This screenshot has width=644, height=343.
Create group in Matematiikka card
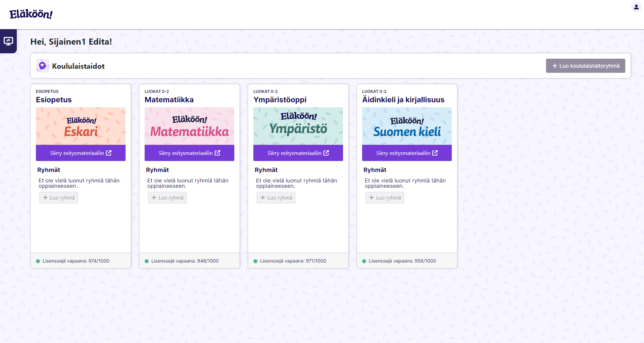click(x=167, y=197)
